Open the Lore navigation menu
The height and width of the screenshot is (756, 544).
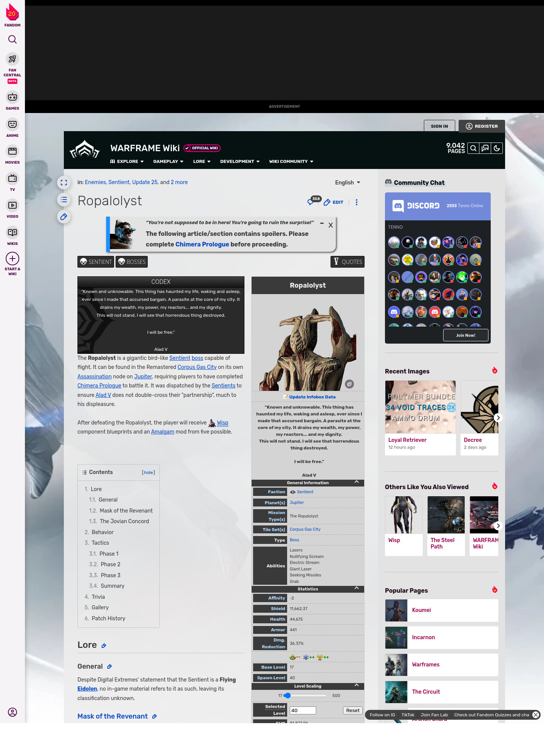pyautogui.click(x=202, y=161)
